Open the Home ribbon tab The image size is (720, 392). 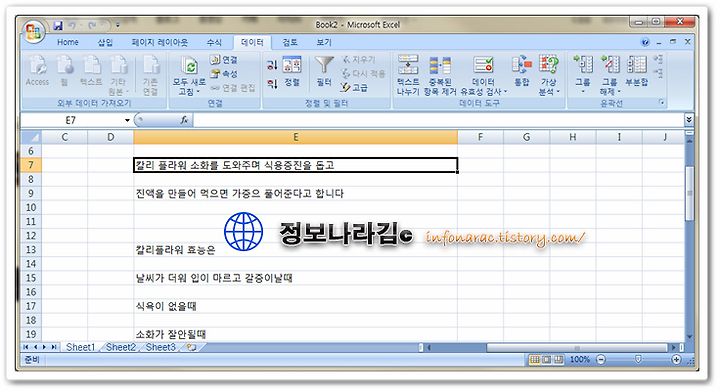[68, 42]
